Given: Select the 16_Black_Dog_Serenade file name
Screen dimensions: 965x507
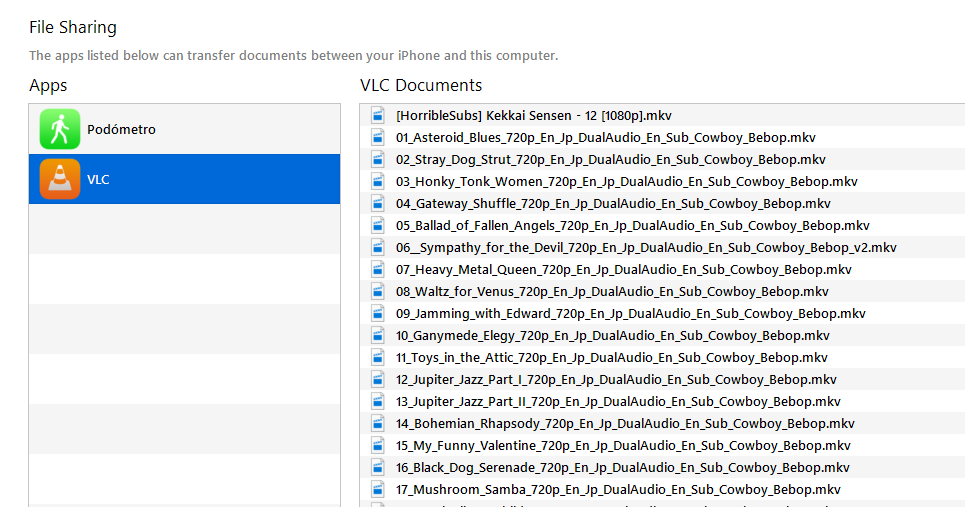Looking at the screenshot, I should [x=622, y=467].
